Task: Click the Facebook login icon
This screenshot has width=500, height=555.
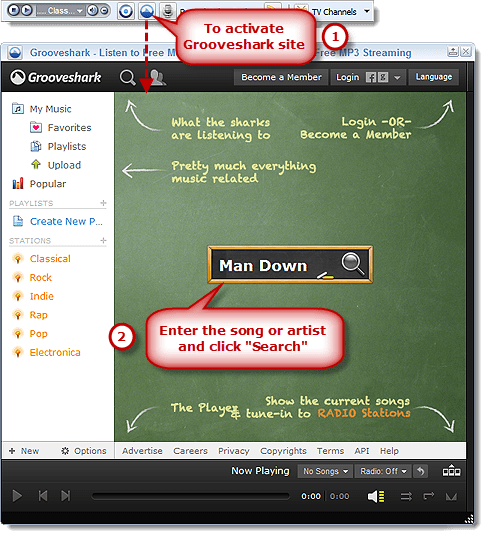Action: coord(371,77)
